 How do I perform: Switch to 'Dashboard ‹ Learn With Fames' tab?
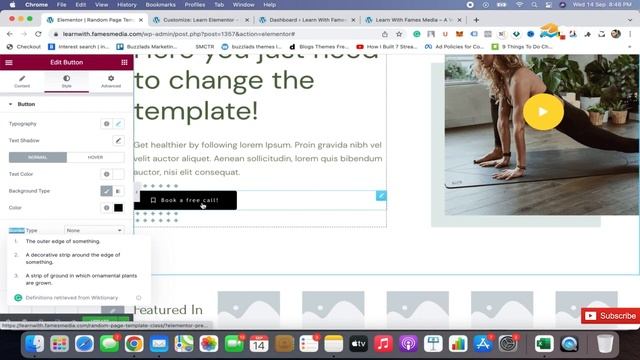point(307,20)
